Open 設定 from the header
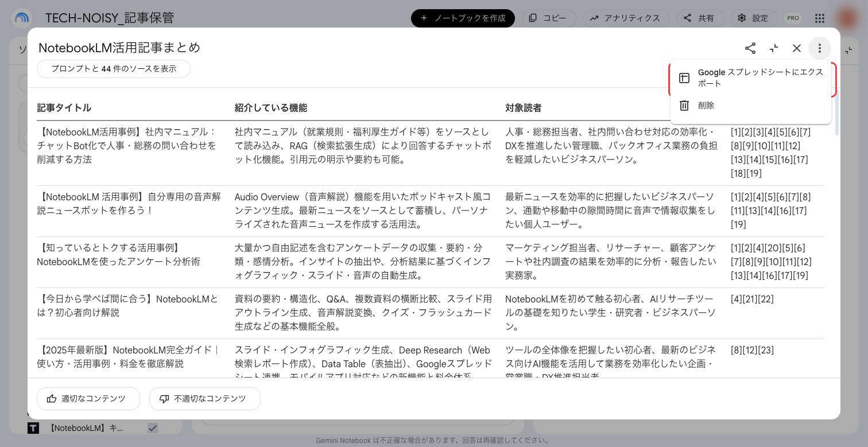The width and height of the screenshot is (868, 447). 754,18
